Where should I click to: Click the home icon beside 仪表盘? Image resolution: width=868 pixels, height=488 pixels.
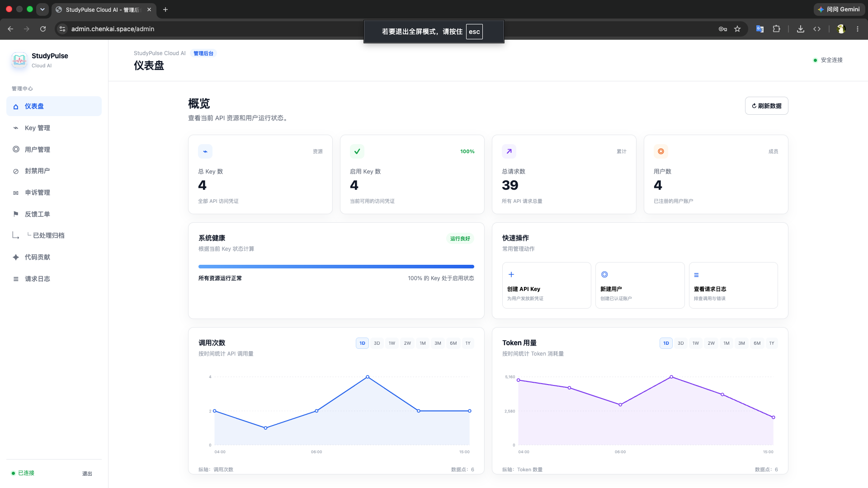click(x=16, y=107)
